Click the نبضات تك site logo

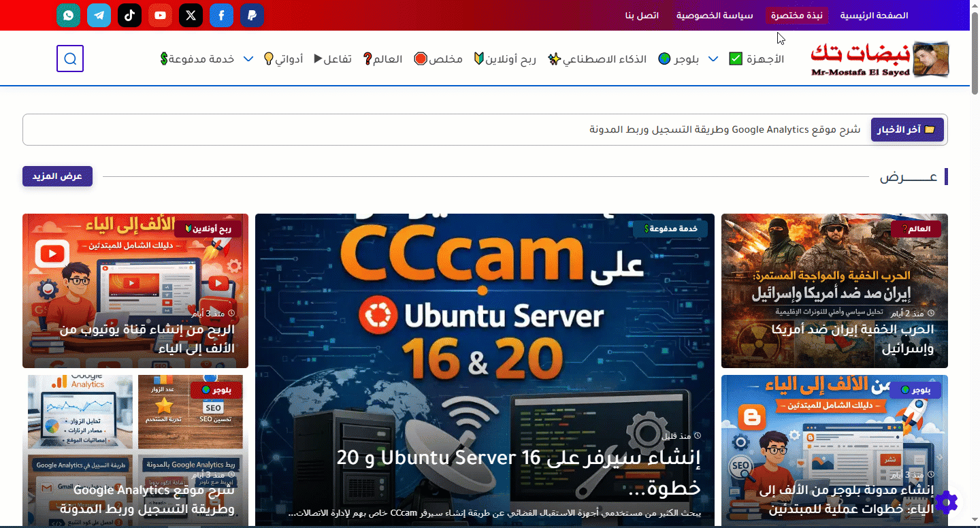coord(880,59)
